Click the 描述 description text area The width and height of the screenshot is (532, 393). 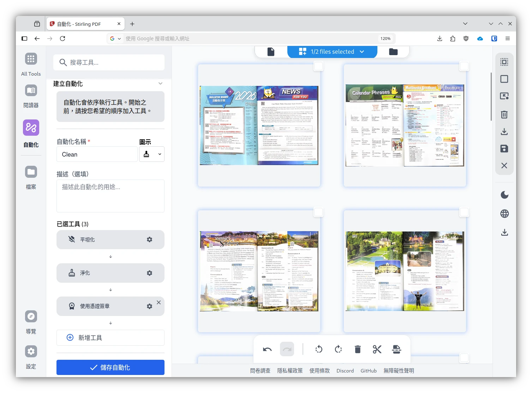pyautogui.click(x=110, y=196)
